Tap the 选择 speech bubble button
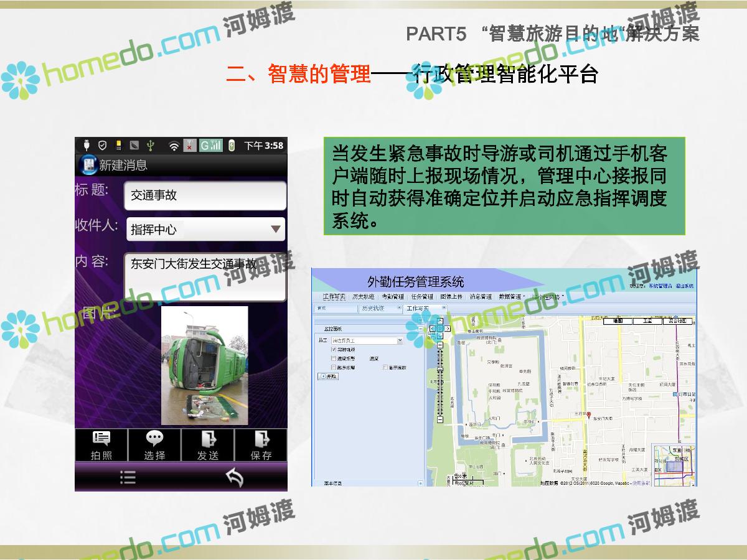This screenshot has height=560, width=747. [x=154, y=445]
